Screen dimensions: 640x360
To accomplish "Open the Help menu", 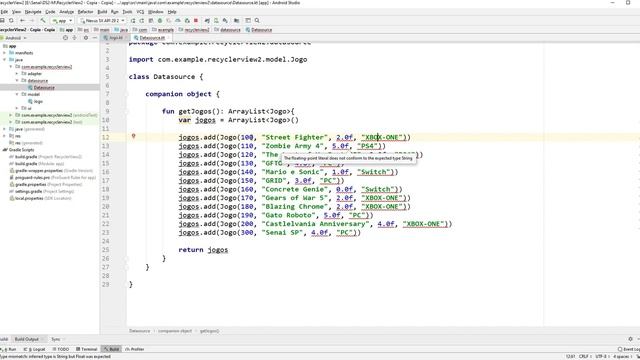I will pos(172,12).
